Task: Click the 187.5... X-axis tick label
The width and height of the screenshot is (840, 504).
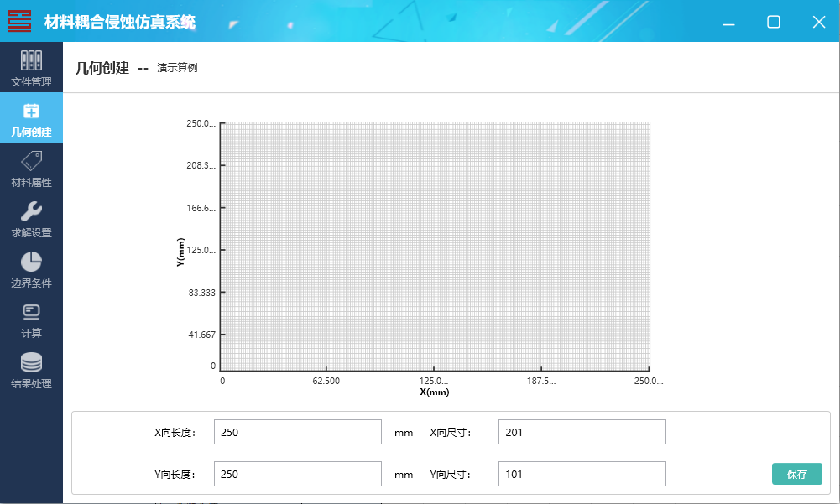Action: pos(541,381)
